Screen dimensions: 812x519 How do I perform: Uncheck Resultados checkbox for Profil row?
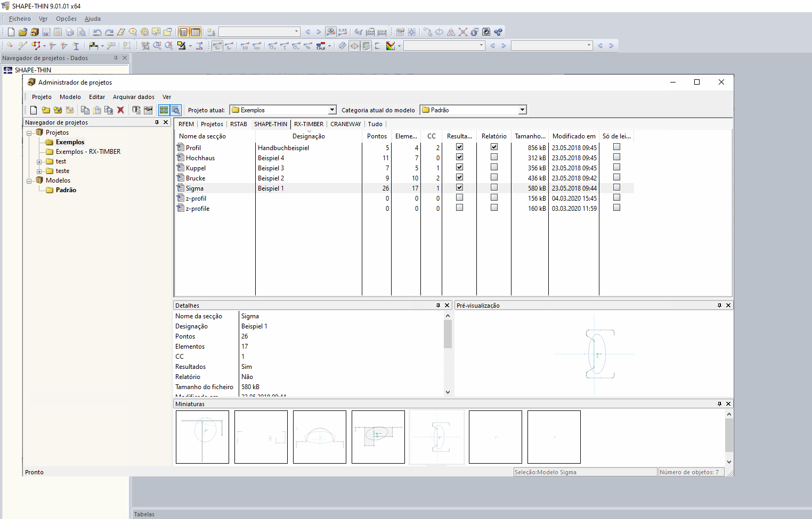459,147
